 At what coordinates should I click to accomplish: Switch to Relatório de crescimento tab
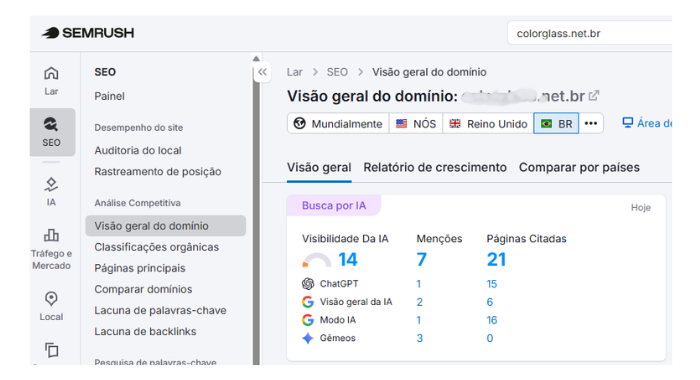point(435,167)
